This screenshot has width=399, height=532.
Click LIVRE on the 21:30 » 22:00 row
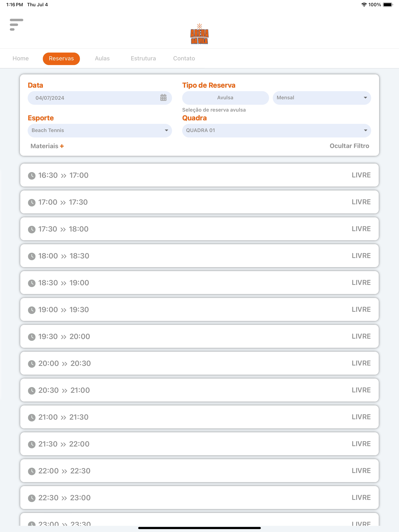click(x=361, y=444)
